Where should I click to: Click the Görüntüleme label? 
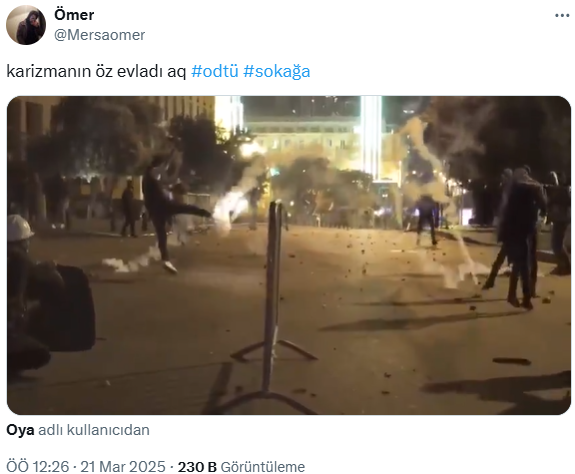(x=263, y=467)
